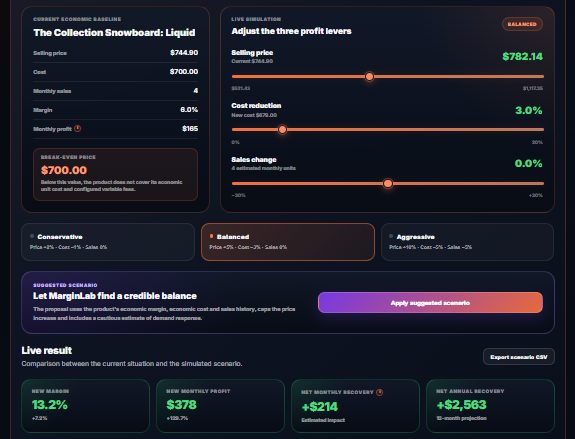Click the New Margin 13.2% card
Image resolution: width=575 pixels, height=439 pixels.
[86, 406]
